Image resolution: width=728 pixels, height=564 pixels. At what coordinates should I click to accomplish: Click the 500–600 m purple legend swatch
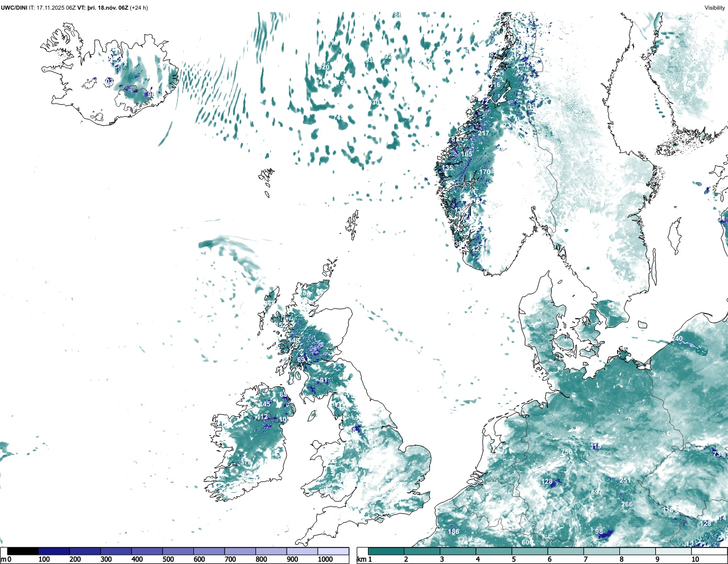click(178, 551)
